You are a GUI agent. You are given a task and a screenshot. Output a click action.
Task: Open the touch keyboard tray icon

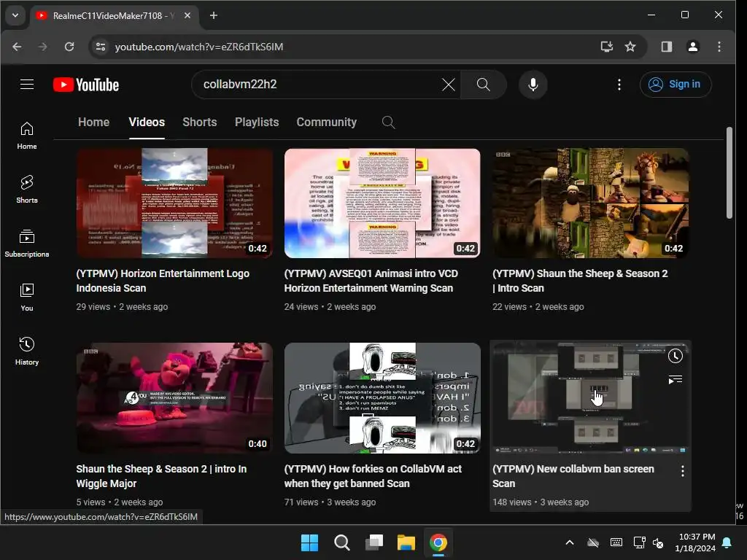point(616,542)
